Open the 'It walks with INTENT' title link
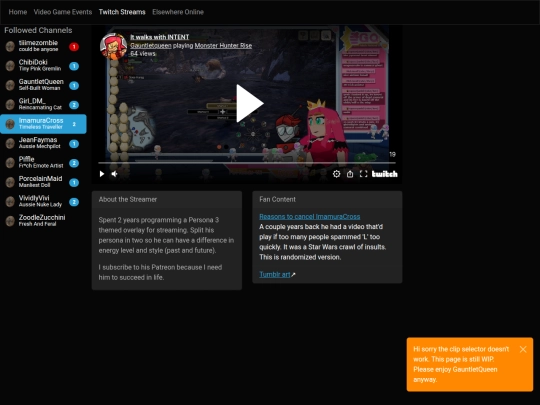This screenshot has height=405, width=540. (x=160, y=37)
